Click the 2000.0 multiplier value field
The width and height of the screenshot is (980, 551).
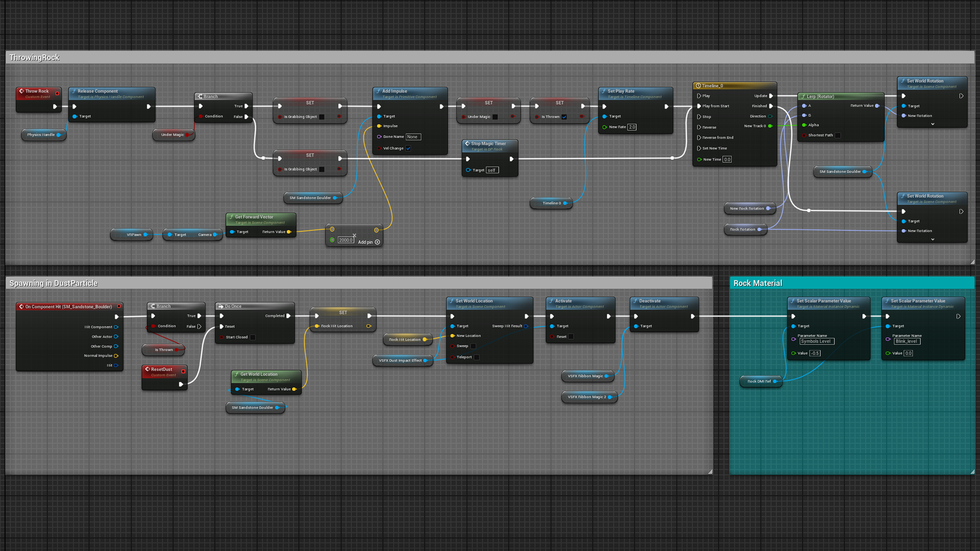(x=345, y=240)
